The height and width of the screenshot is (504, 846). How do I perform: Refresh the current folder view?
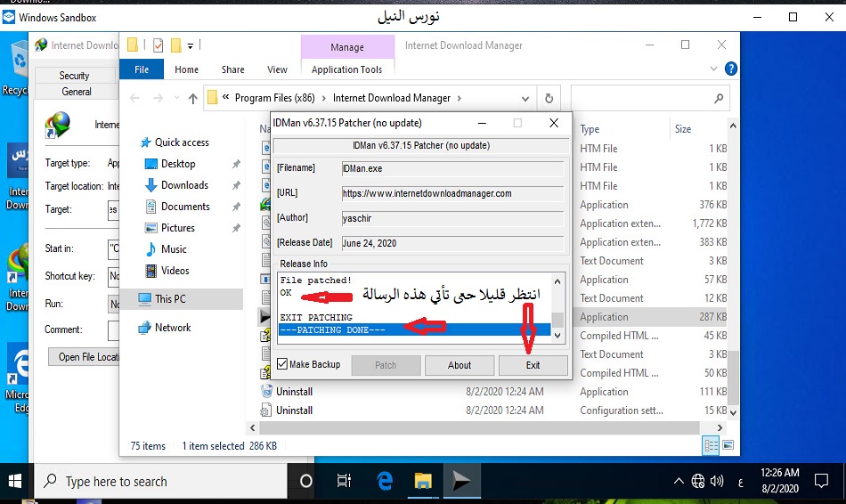pos(549,99)
